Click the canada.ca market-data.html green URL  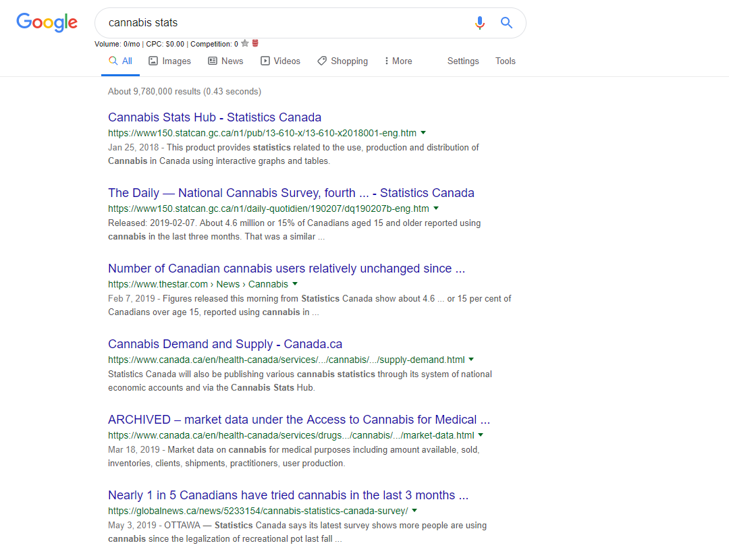click(291, 436)
